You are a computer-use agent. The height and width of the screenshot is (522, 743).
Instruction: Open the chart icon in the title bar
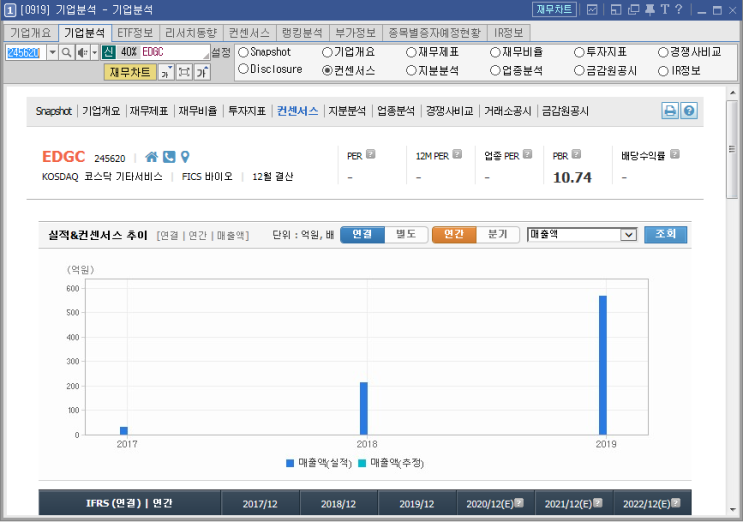coord(592,9)
